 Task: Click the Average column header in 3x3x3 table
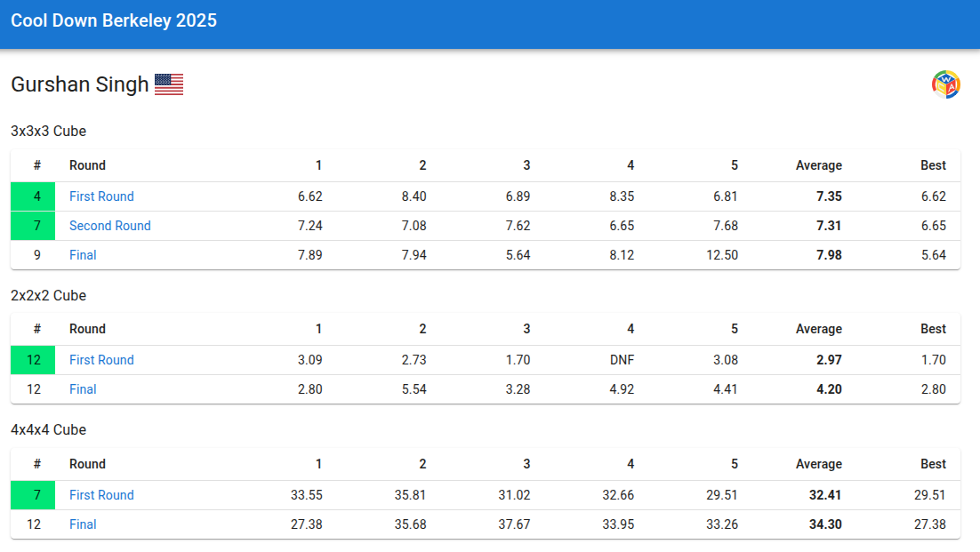819,165
